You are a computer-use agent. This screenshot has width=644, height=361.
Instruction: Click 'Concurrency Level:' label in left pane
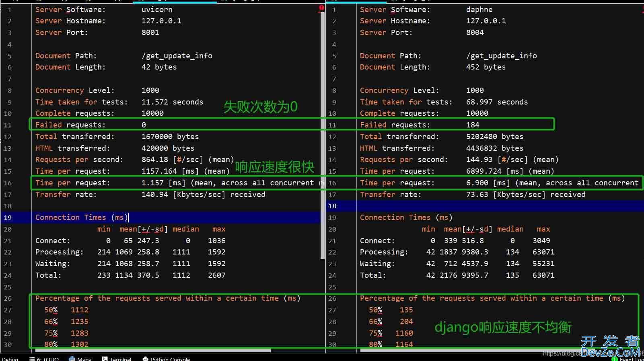pyautogui.click(x=75, y=90)
